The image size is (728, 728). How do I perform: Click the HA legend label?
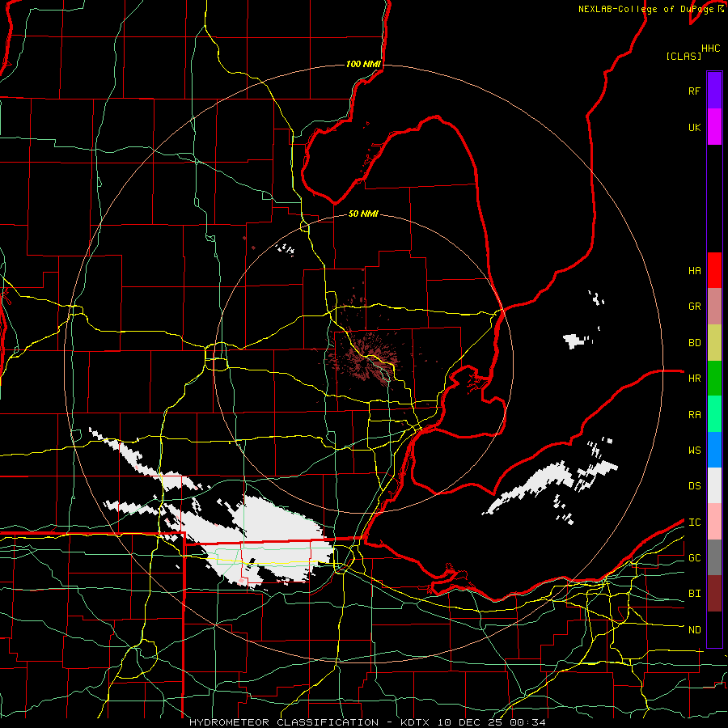pos(694,270)
